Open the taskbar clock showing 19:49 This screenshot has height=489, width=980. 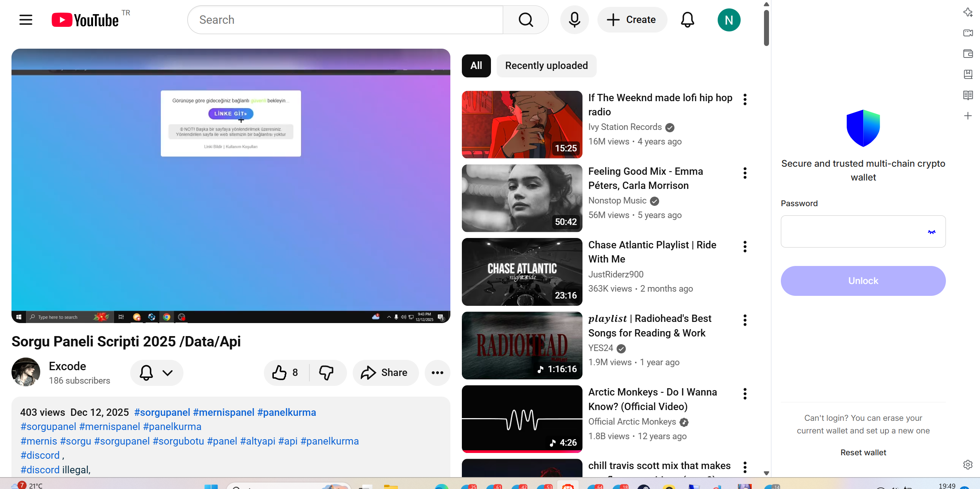947,486
